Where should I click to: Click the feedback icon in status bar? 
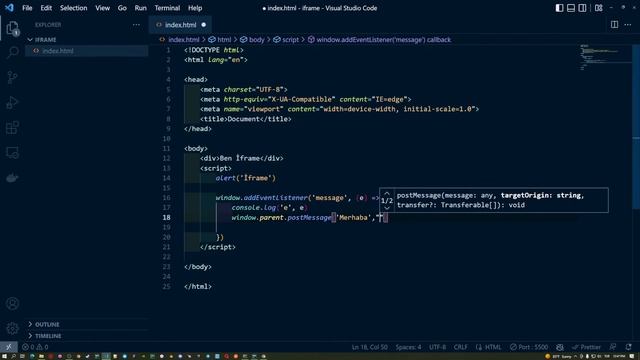point(613,347)
